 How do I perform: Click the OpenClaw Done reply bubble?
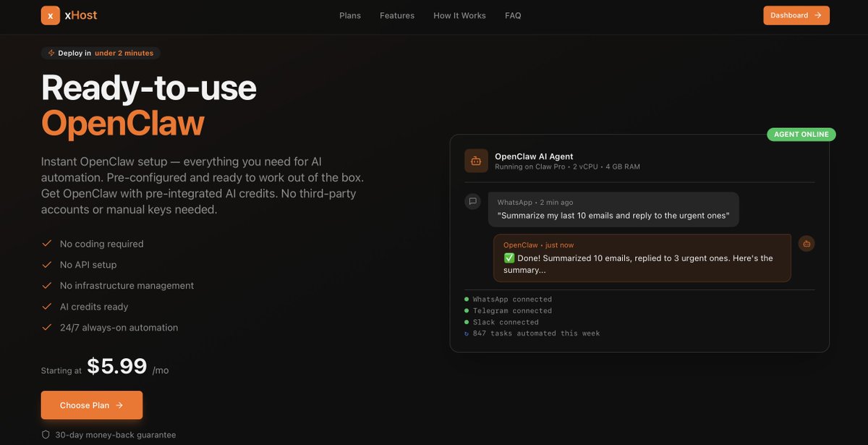pyautogui.click(x=642, y=258)
